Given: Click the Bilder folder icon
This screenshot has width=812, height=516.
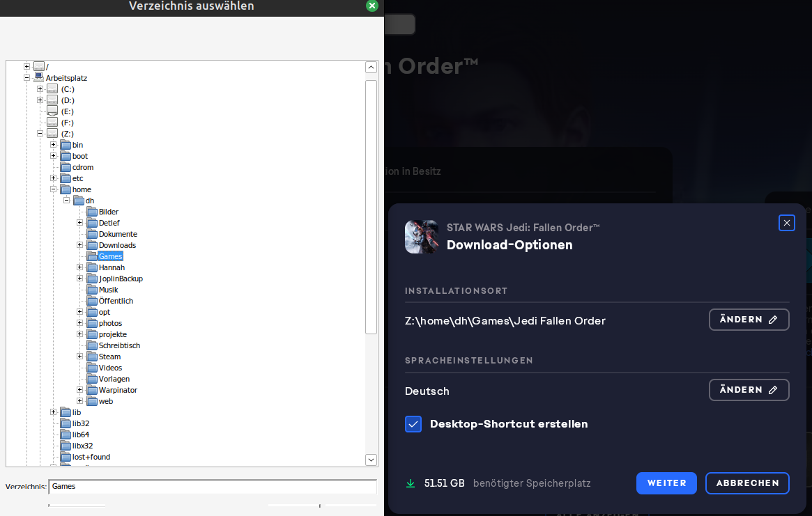Looking at the screenshot, I should point(92,212).
